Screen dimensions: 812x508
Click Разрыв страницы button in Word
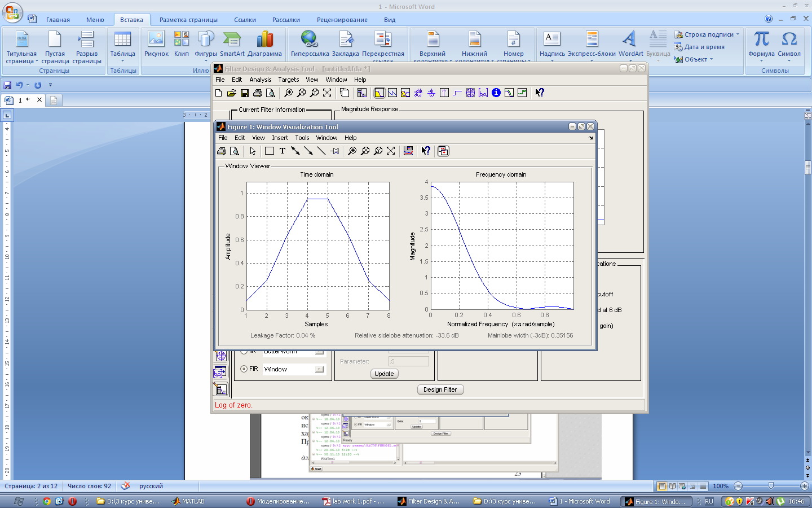coord(87,46)
